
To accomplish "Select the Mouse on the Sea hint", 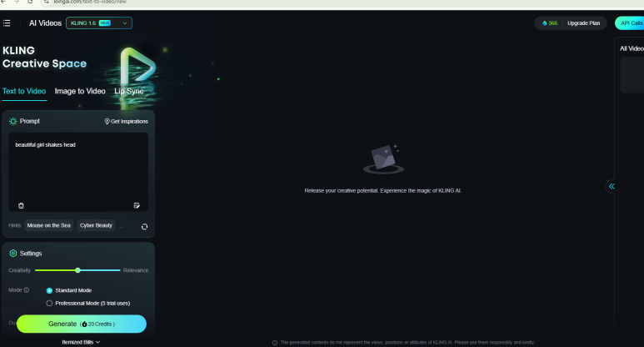I will 49,225.
